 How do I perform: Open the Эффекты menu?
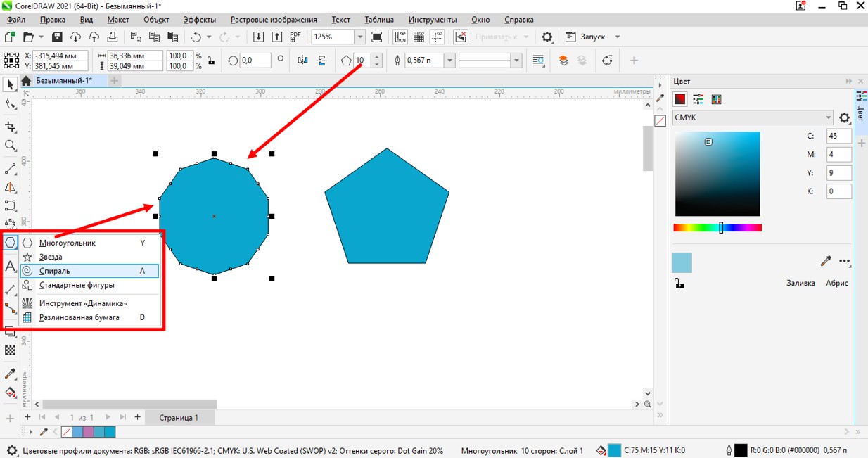tap(200, 20)
